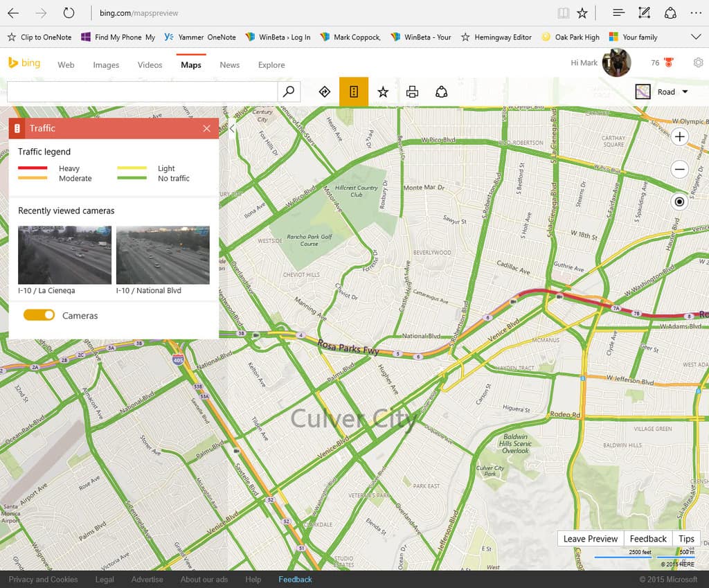Screen dimensions: 709x588
Task: Open Bing settings gear icon
Action: [698, 62]
